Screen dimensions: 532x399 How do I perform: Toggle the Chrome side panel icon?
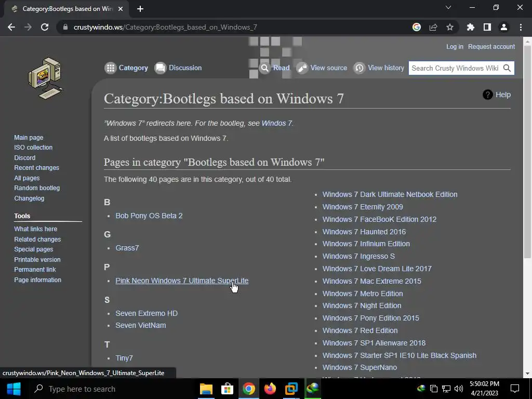click(487, 27)
